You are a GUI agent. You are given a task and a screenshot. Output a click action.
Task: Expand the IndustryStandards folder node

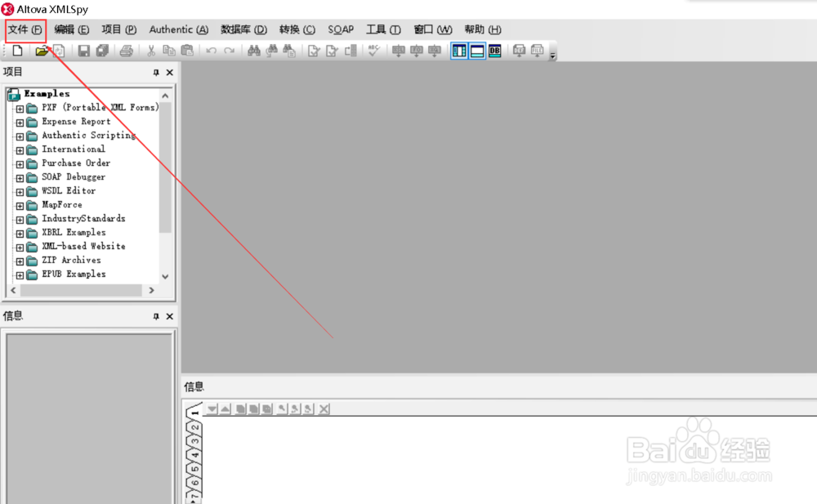pos(20,220)
